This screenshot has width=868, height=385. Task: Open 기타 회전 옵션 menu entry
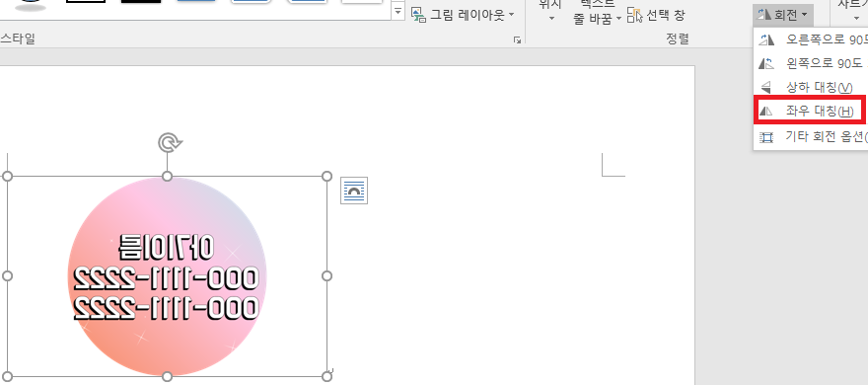811,137
